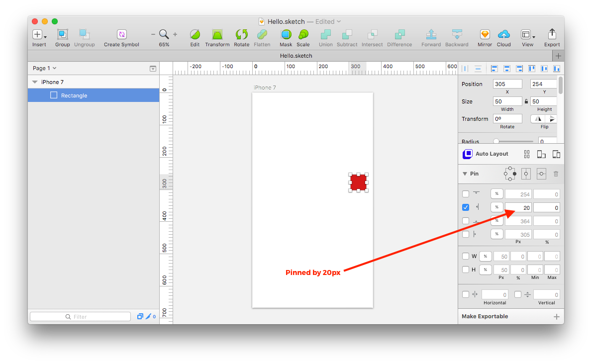Click the align left edges icon
The image size is (592, 364).
click(494, 69)
